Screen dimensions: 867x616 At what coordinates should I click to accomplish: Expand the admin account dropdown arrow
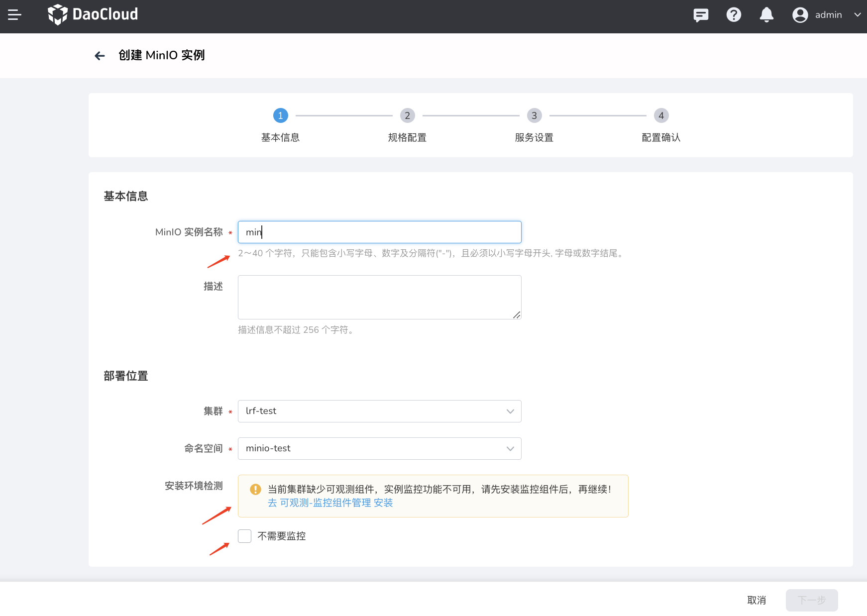[x=858, y=15]
